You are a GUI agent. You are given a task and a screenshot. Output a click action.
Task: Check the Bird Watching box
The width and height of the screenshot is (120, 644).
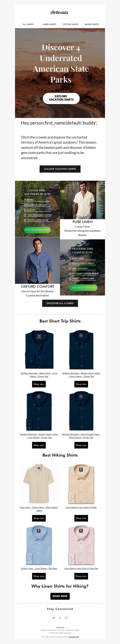pyautogui.click(x=70, y=269)
